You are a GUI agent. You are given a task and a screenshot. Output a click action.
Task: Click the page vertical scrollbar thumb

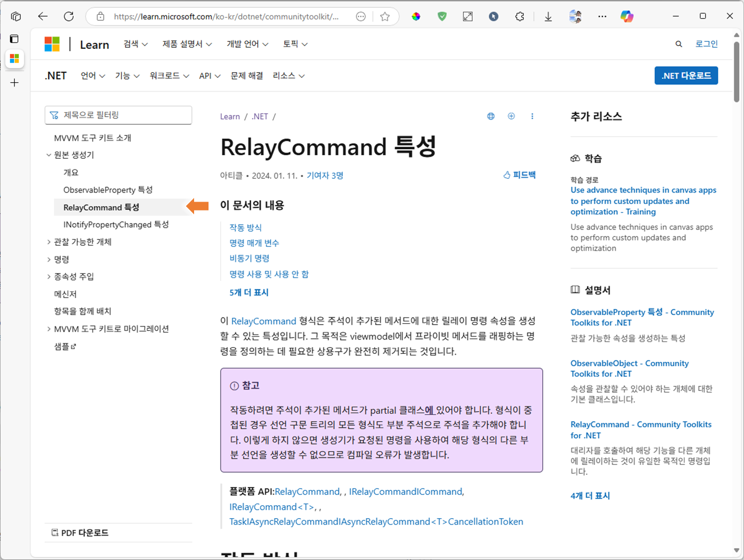point(737,72)
